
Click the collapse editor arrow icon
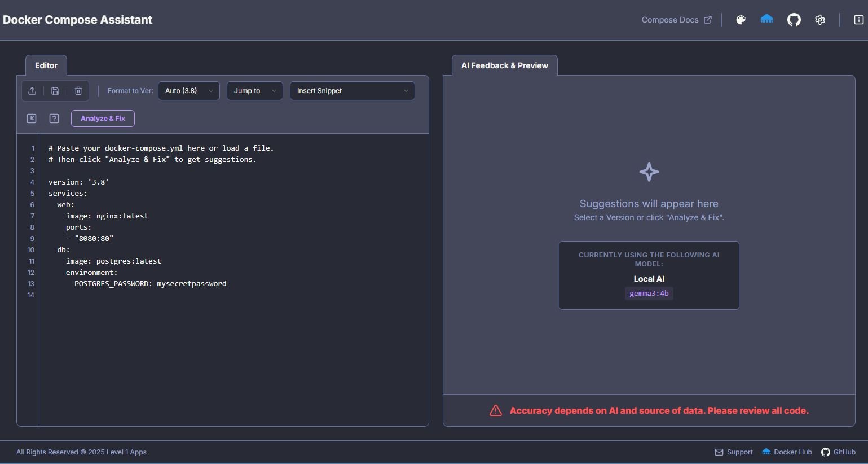coord(32,119)
